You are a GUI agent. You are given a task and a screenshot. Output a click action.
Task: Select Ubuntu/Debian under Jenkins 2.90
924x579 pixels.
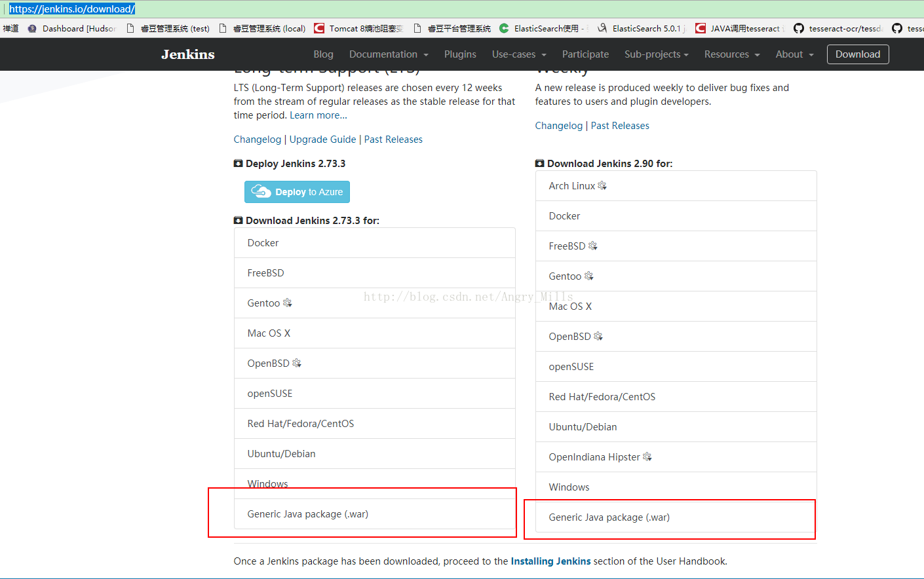click(x=676, y=427)
